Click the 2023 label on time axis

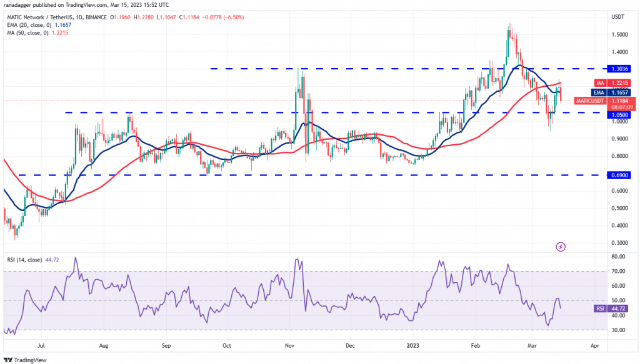click(x=412, y=346)
